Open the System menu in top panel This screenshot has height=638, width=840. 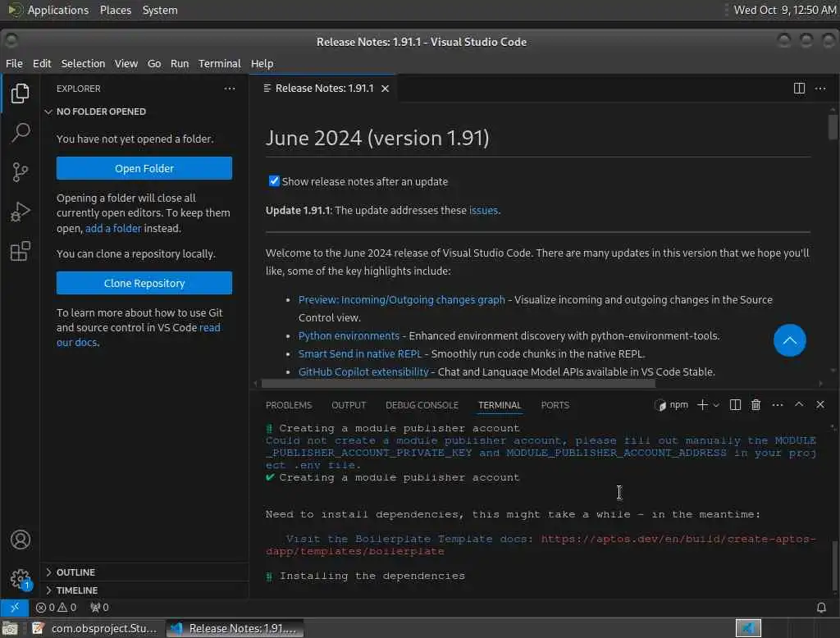(x=160, y=10)
